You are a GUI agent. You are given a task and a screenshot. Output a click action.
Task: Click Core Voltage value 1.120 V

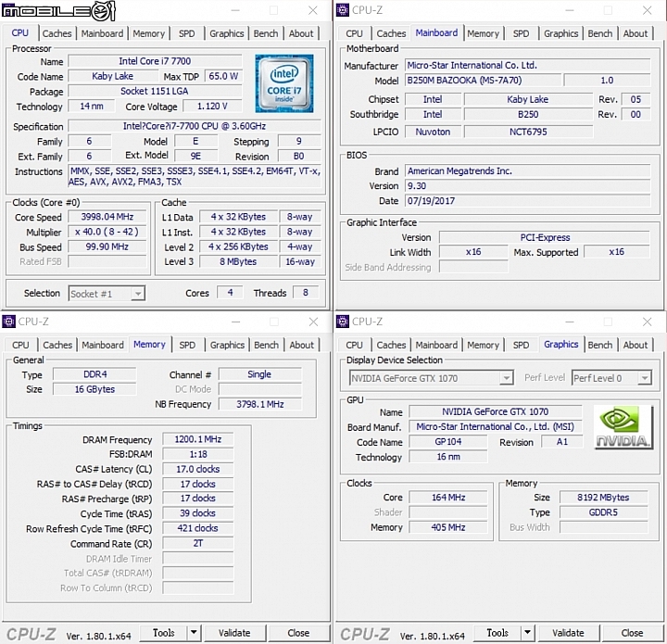point(212,106)
